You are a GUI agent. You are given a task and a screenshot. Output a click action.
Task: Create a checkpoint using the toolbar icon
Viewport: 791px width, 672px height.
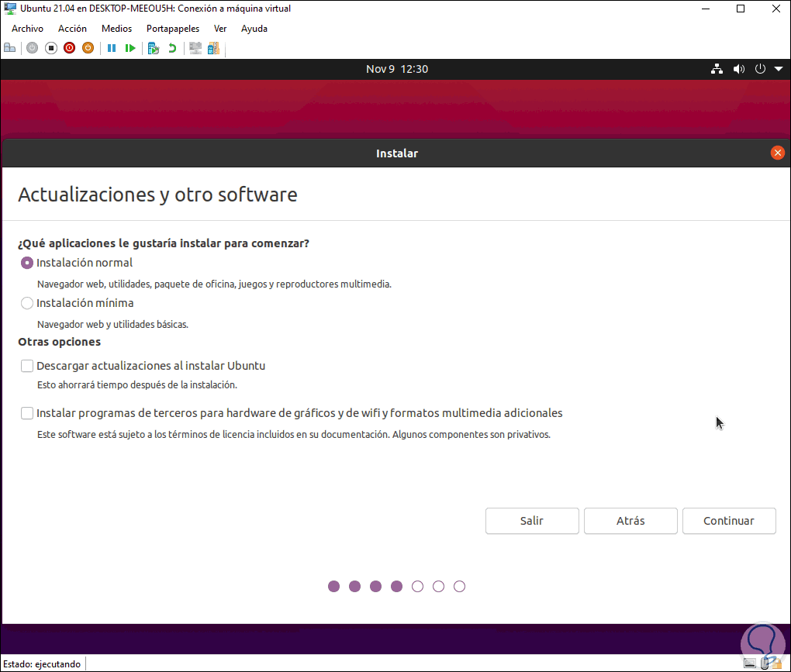154,48
